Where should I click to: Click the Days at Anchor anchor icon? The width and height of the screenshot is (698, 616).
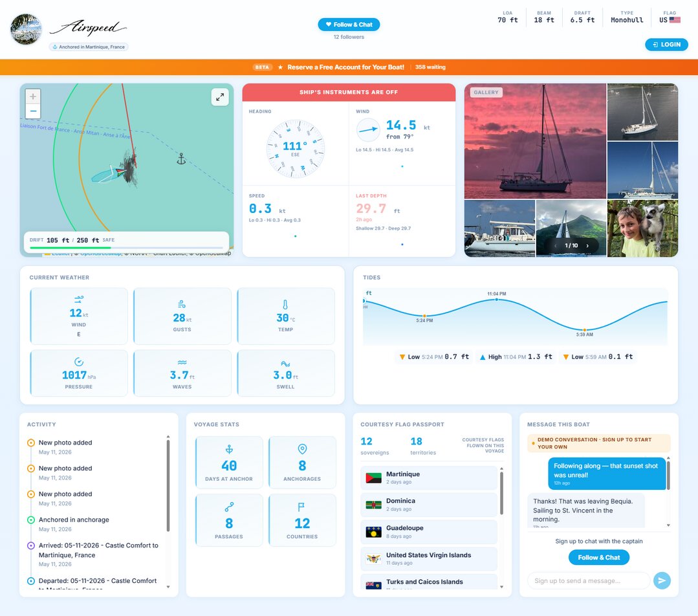point(229,449)
